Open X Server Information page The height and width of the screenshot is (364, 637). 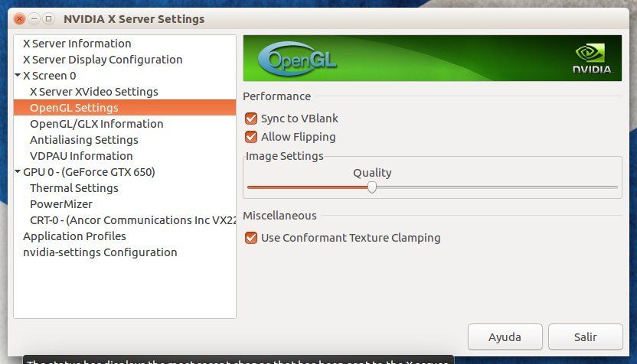pos(77,44)
